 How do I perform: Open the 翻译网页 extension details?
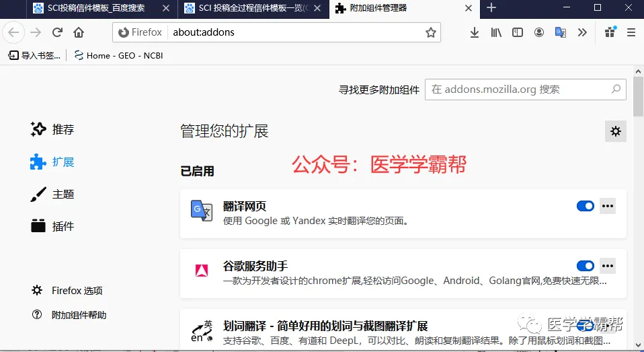point(403,214)
